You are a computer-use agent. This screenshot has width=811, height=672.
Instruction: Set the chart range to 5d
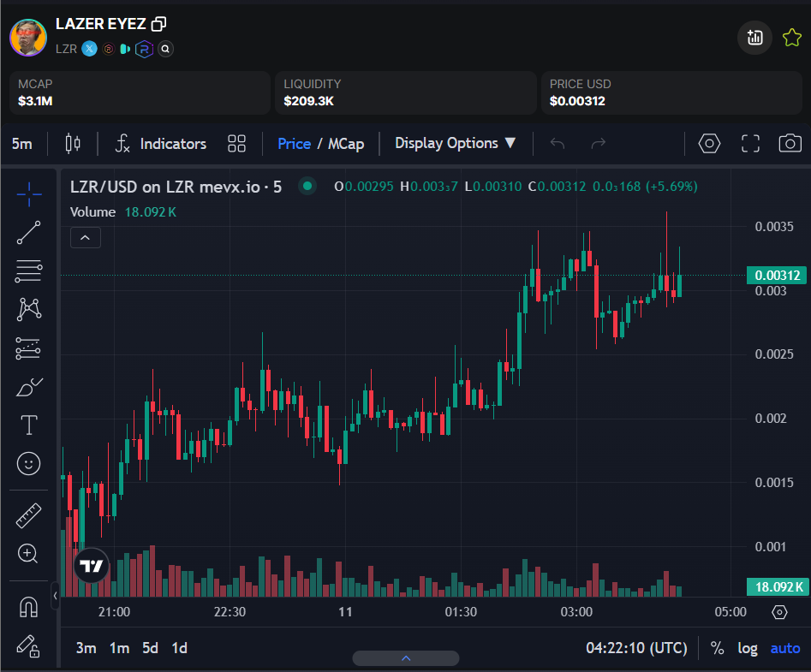(150, 648)
